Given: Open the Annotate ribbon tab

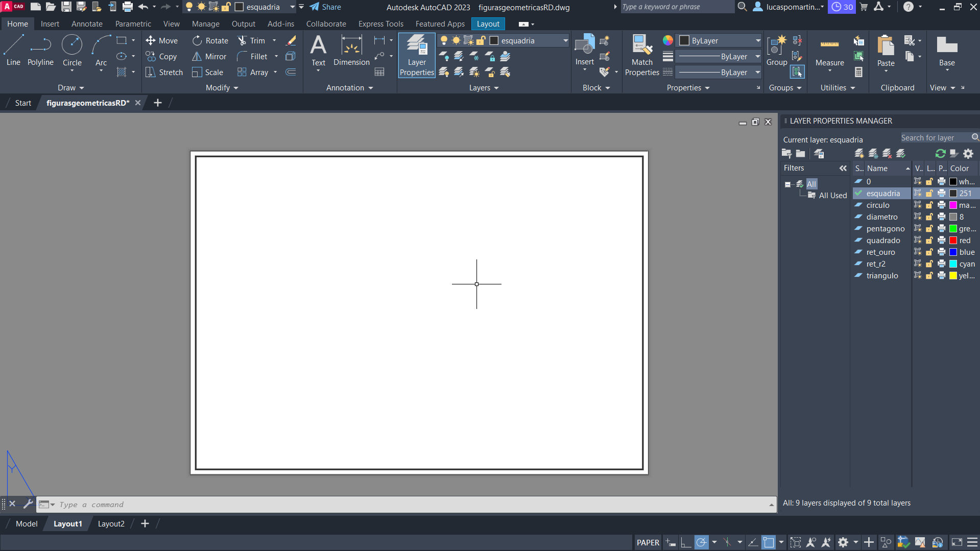Looking at the screenshot, I should coord(87,24).
